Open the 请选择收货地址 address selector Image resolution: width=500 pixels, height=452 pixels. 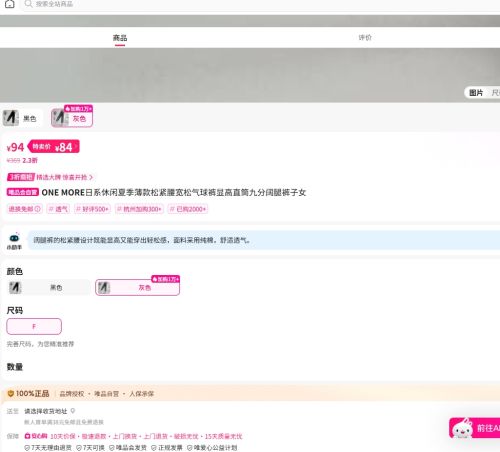pos(46,411)
